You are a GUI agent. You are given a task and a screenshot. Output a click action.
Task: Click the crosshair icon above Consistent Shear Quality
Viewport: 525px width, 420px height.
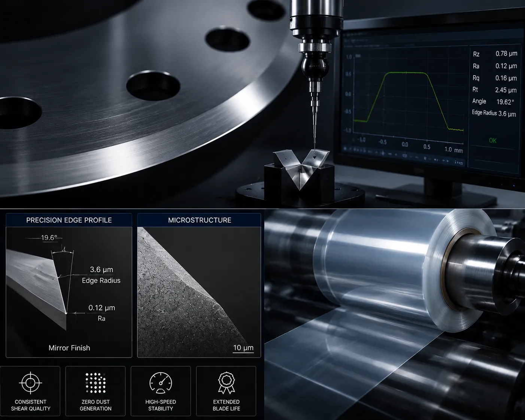click(30, 383)
